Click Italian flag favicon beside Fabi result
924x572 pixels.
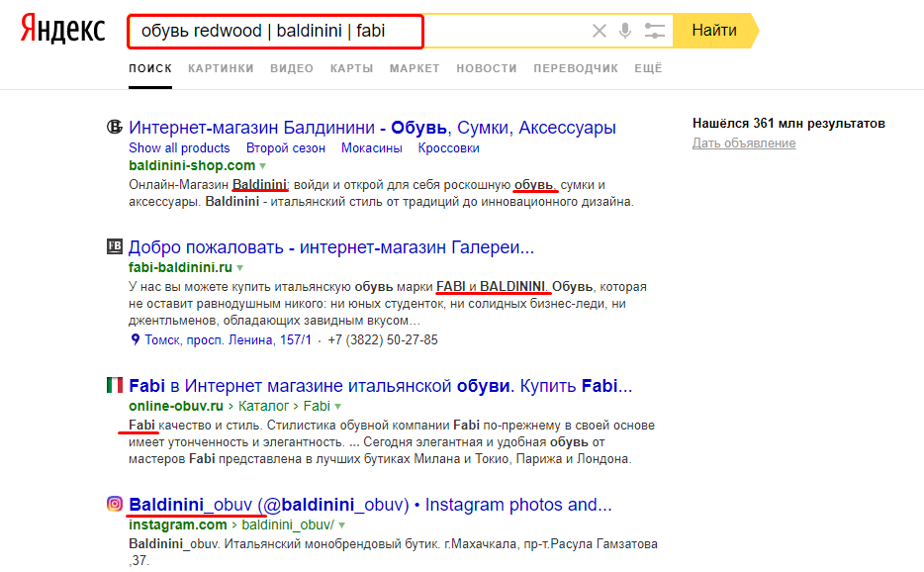pyautogui.click(x=115, y=385)
